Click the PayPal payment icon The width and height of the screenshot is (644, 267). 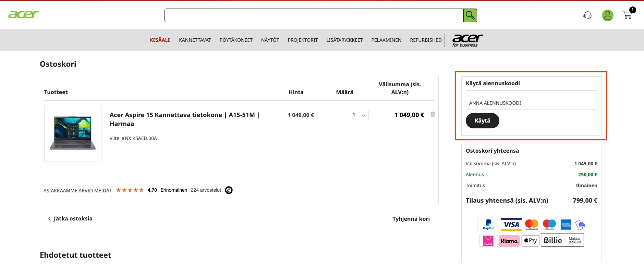coord(488,225)
